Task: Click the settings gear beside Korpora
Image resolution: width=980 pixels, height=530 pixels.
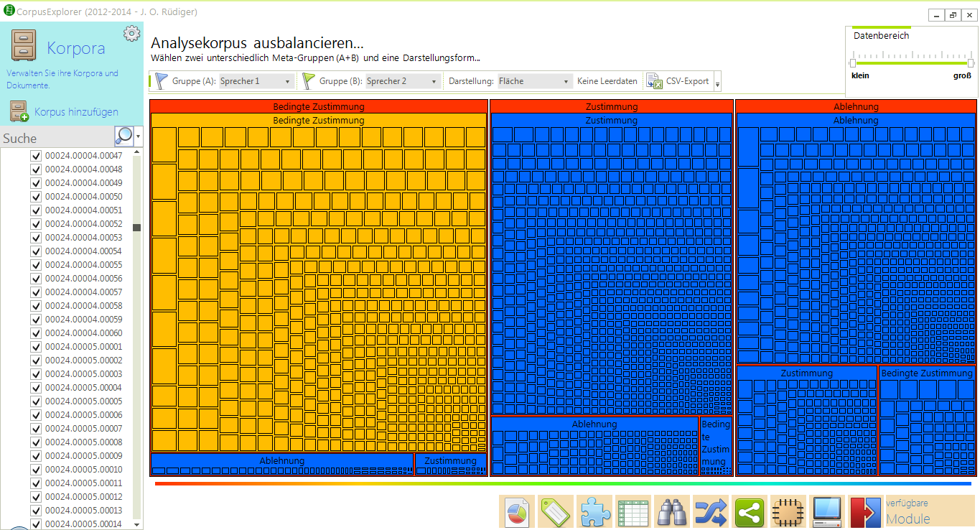Action: [x=131, y=34]
